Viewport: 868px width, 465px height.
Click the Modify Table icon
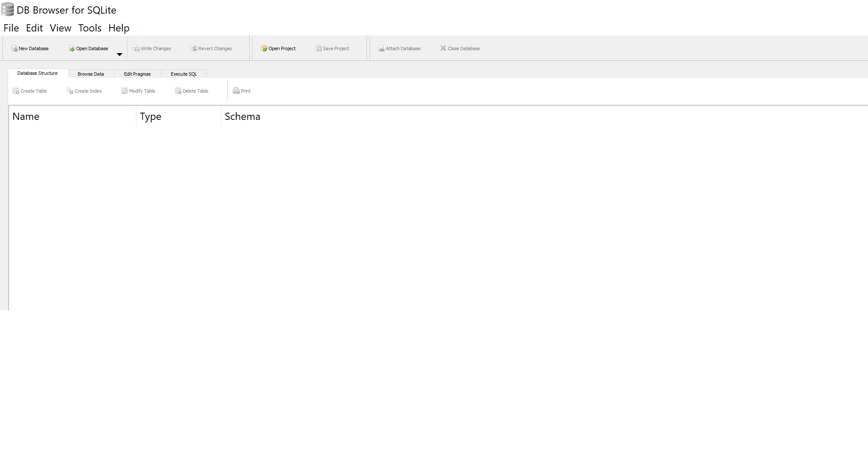tap(124, 91)
